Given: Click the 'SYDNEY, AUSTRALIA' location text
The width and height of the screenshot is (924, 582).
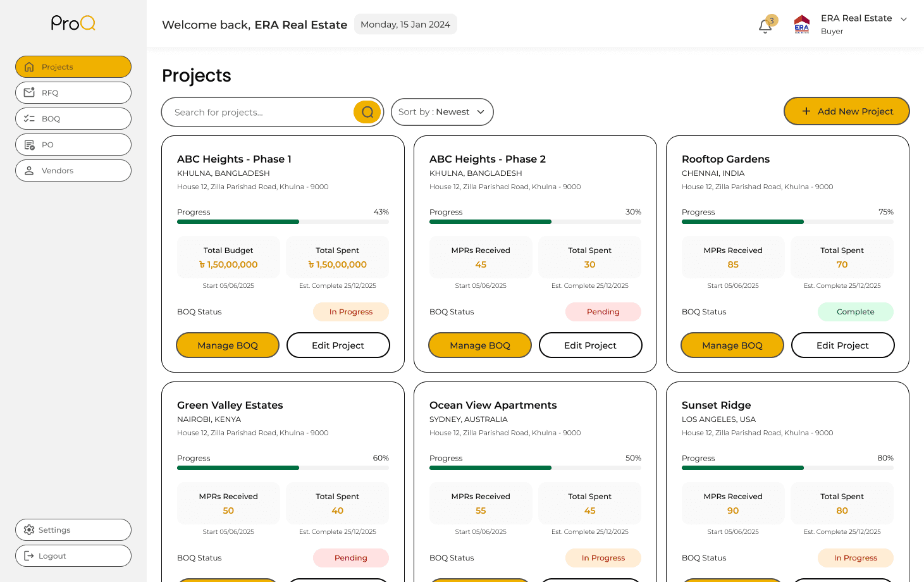Looking at the screenshot, I should pyautogui.click(x=469, y=419).
